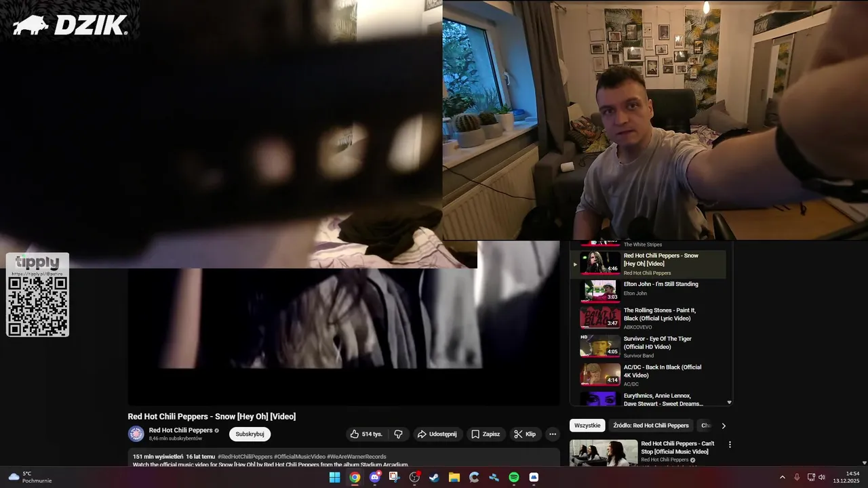Viewport: 868px width, 488px height.
Task: Open the white app icon right of Spotify
Action: [534, 477]
